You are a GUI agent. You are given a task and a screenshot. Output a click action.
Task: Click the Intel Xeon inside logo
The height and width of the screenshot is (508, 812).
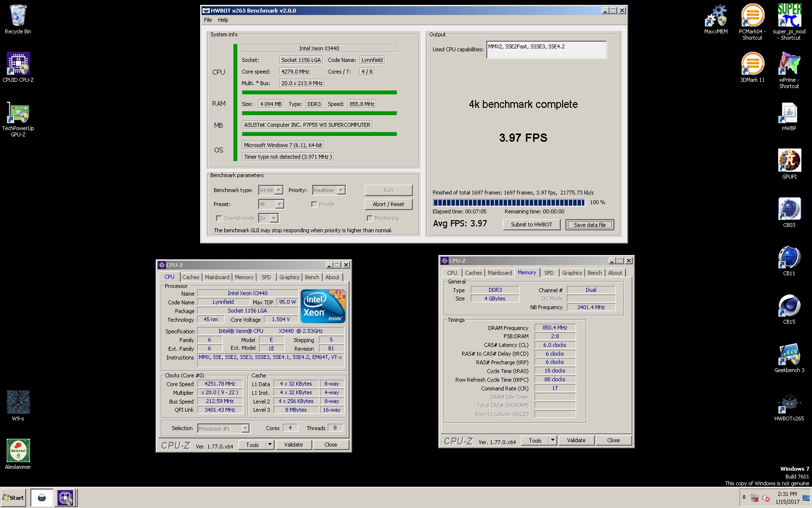[x=323, y=306]
